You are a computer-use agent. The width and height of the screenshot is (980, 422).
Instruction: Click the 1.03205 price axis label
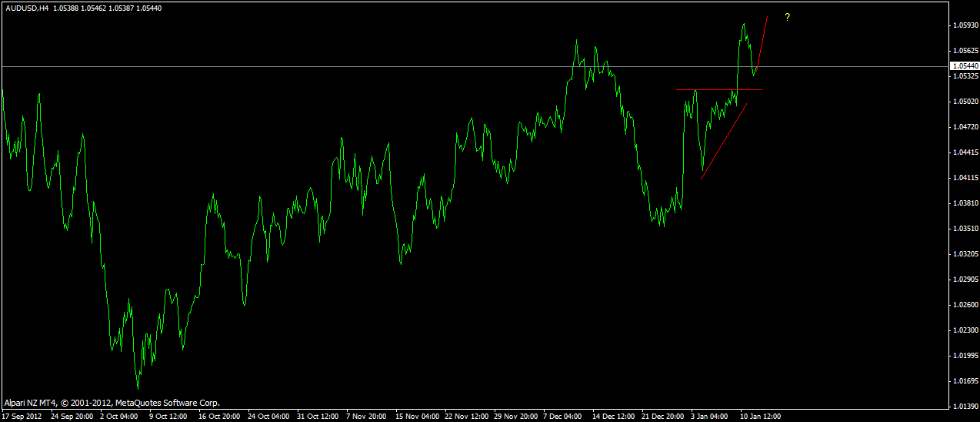(x=965, y=254)
